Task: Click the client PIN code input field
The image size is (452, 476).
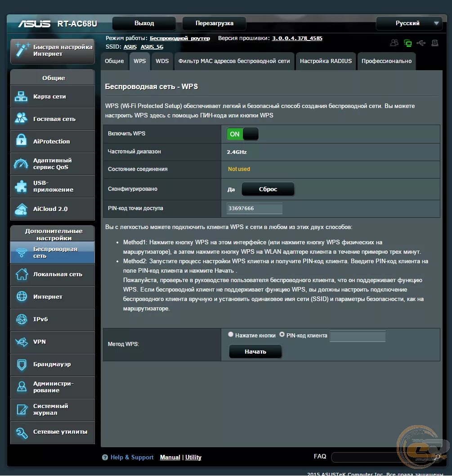Action: click(x=358, y=336)
